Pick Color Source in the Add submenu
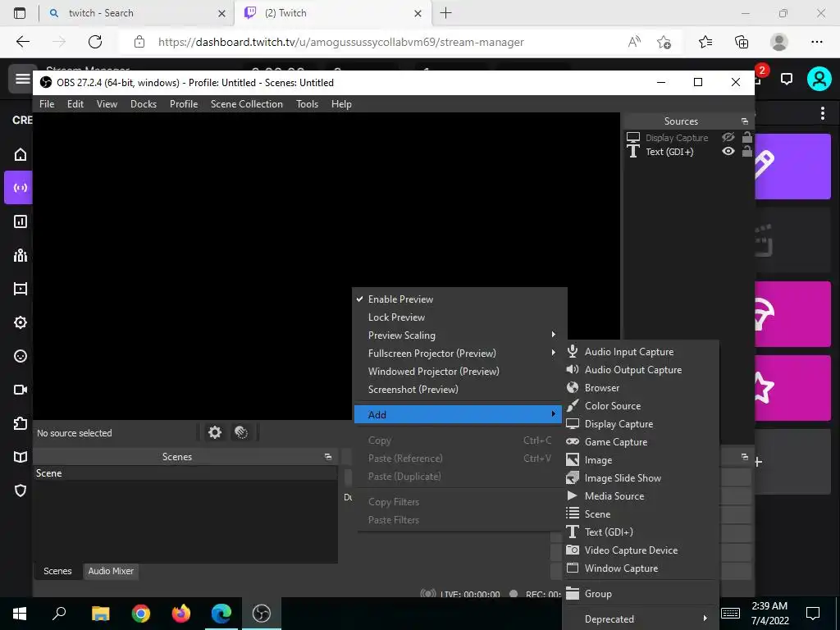The width and height of the screenshot is (840, 630). (x=640, y=406)
